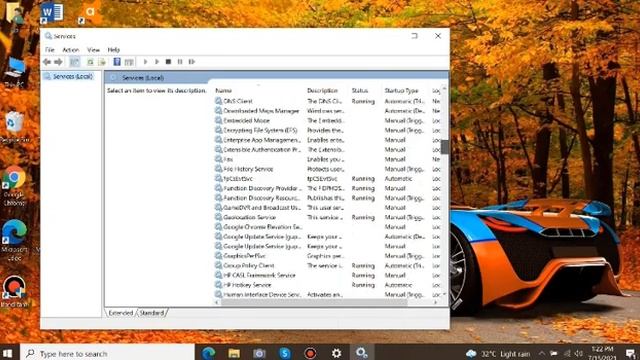Open the View menu
The height and width of the screenshot is (360, 640).
coord(93,50)
